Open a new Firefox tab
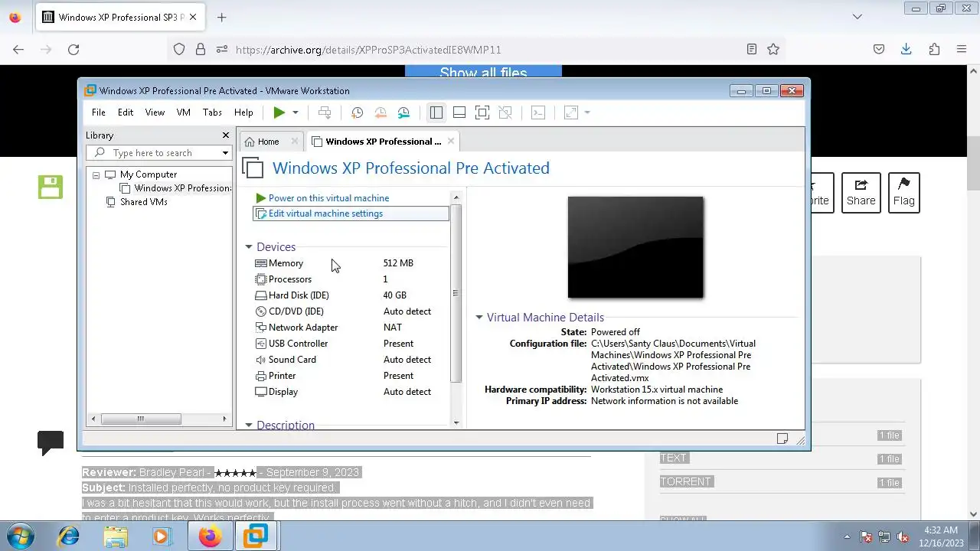The image size is (980, 551). pyautogui.click(x=221, y=17)
